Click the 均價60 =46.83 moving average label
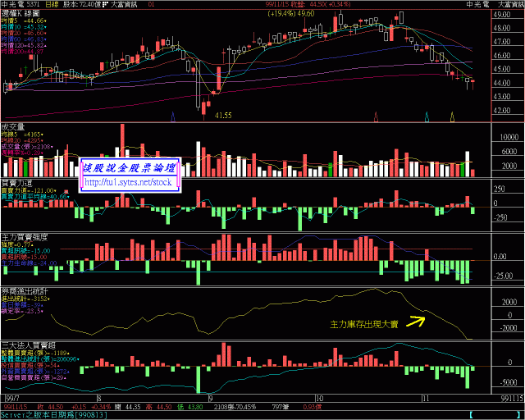This screenshot has height=420, width=525. 24,39
